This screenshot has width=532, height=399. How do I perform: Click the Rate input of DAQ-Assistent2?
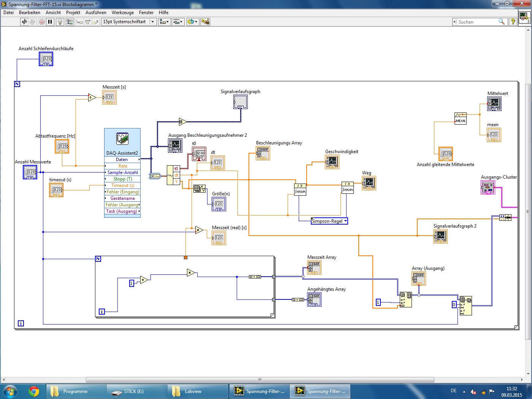pos(122,166)
